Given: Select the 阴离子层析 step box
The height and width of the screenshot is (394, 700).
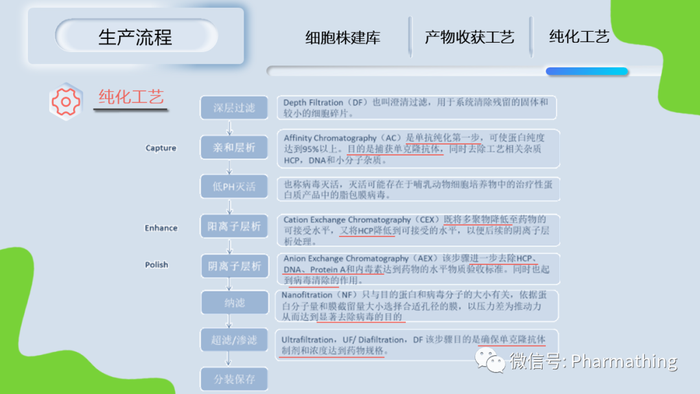Looking at the screenshot, I should 234,266.
